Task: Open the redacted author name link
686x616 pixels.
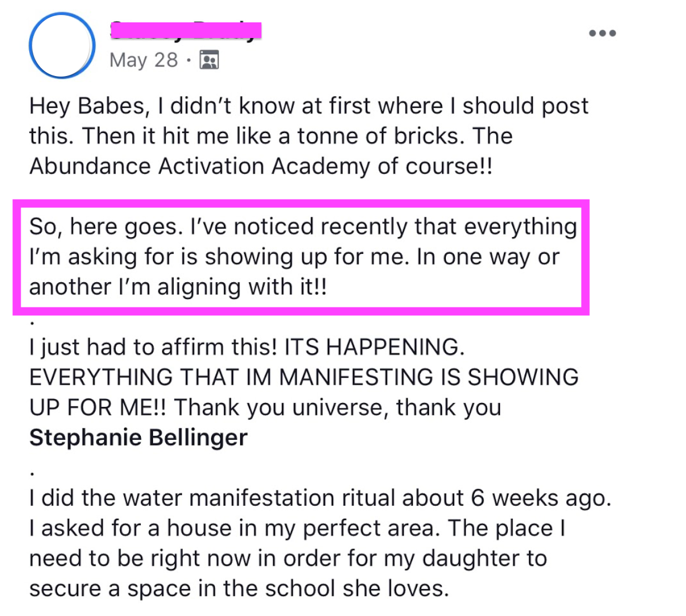Action: click(x=186, y=30)
